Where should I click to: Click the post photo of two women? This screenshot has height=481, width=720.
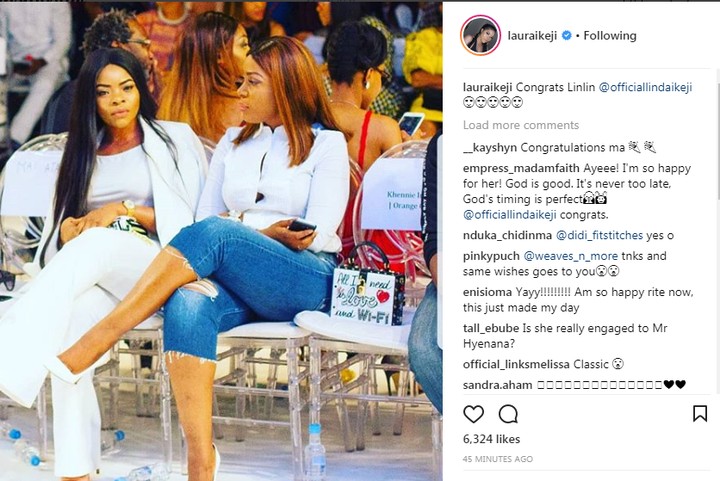tap(221, 240)
